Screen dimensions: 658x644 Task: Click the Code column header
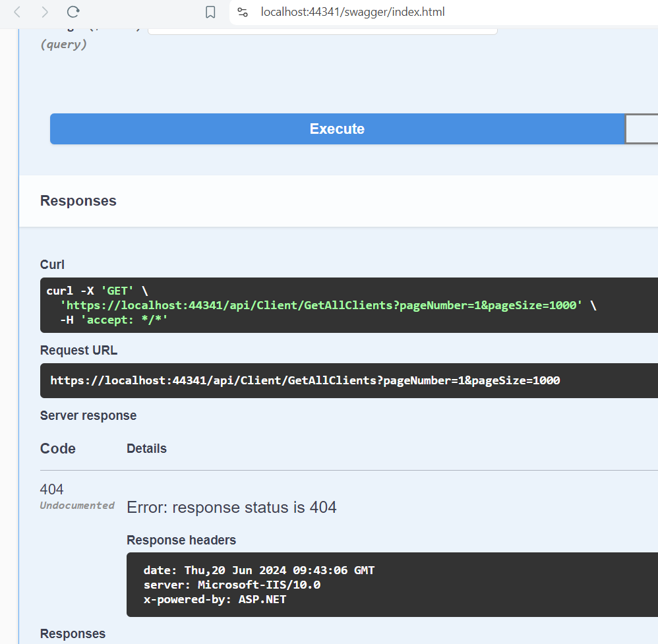click(x=57, y=448)
